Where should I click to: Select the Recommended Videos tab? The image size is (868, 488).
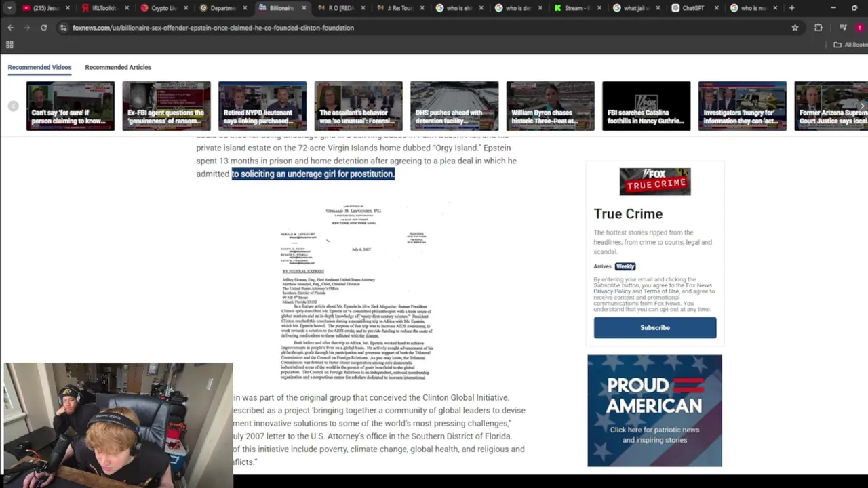[39, 67]
